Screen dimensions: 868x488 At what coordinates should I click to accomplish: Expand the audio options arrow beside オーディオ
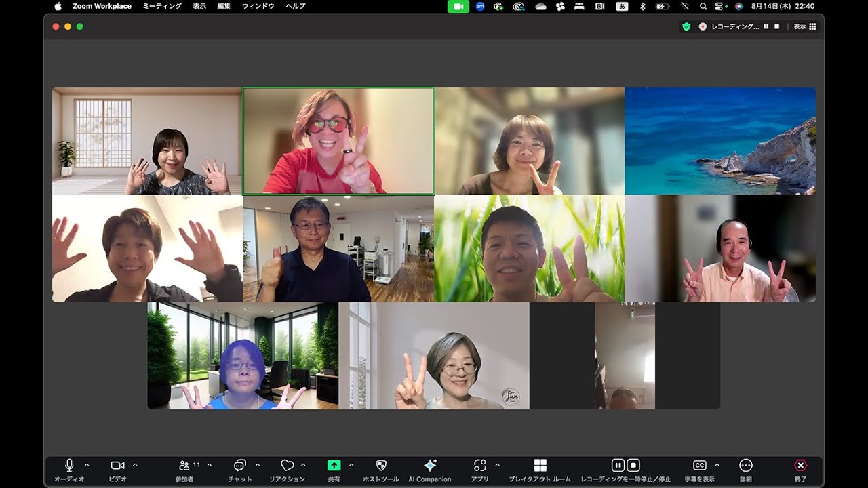(x=86, y=465)
